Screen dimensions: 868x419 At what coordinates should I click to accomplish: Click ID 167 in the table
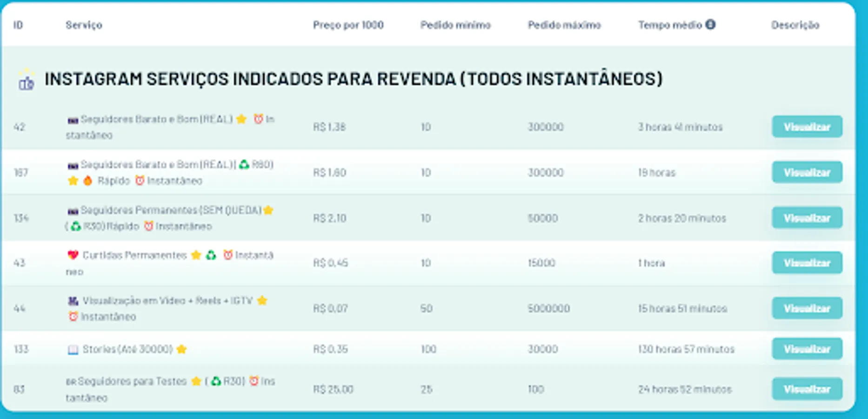(x=21, y=173)
